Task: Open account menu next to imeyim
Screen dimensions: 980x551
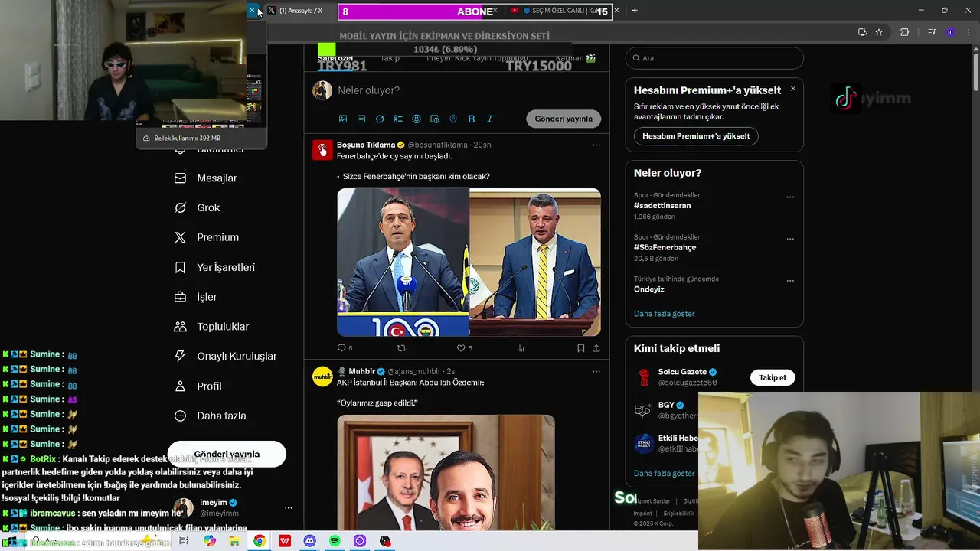Action: pos(289,507)
